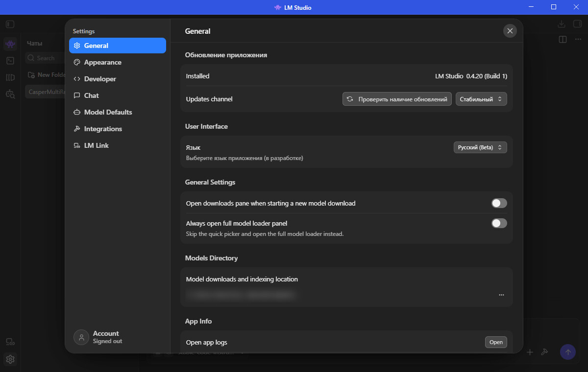Click the General gear icon in sidebar
Viewport: 588px width, 372px height.
[x=77, y=46]
